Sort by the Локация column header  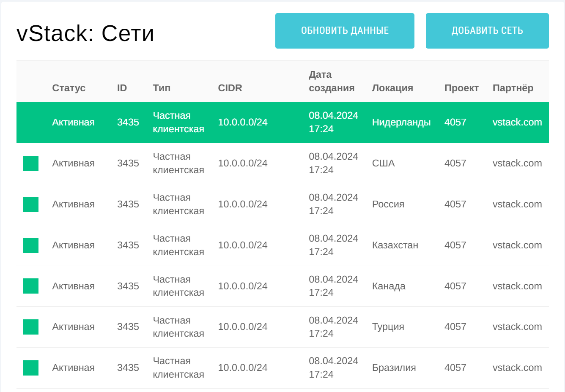392,88
